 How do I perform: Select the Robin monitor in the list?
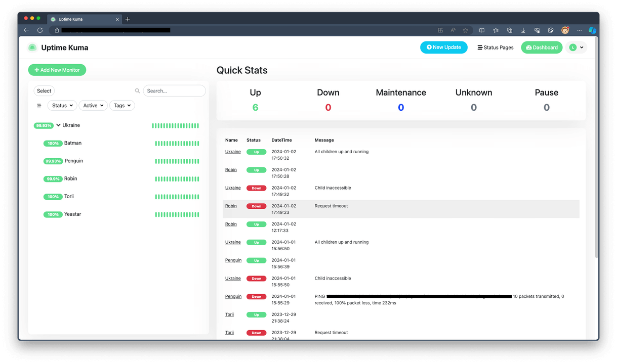pos(118,178)
